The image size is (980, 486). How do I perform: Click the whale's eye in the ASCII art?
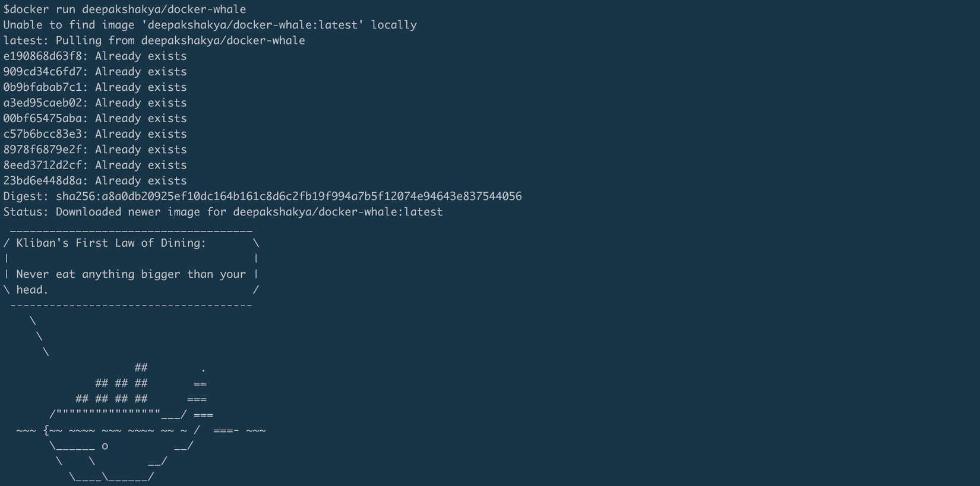(x=105, y=446)
